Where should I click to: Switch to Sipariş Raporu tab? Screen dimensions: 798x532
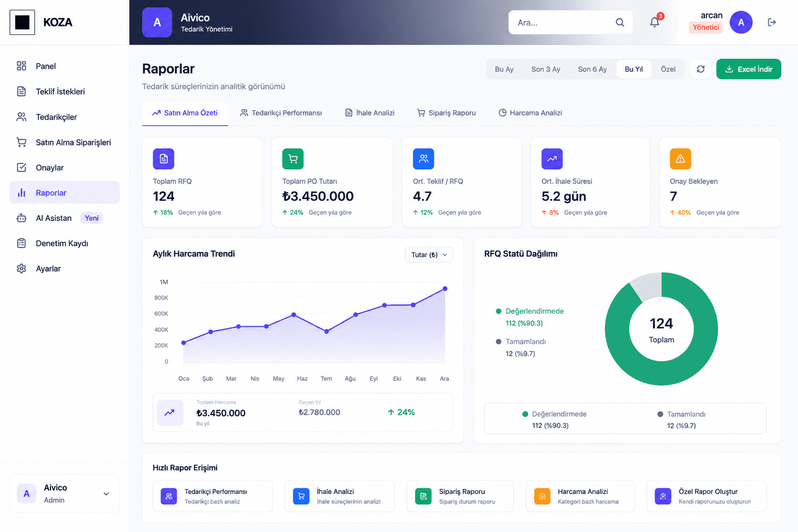(x=446, y=113)
